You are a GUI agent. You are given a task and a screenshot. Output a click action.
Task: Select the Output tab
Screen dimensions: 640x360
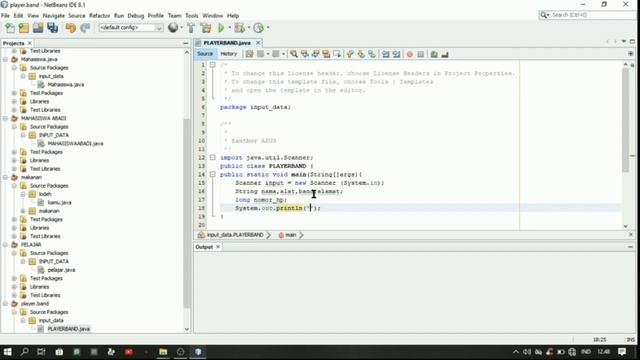204,247
